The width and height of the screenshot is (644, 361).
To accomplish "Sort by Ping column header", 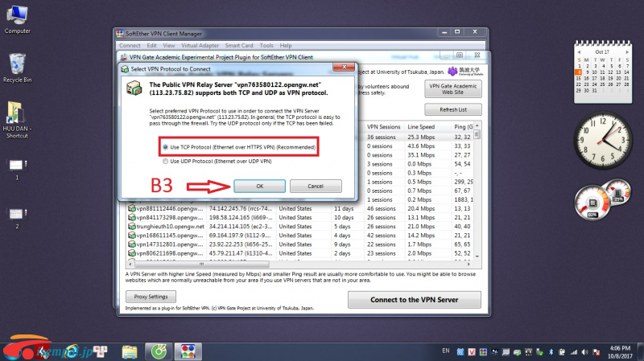I will point(463,127).
